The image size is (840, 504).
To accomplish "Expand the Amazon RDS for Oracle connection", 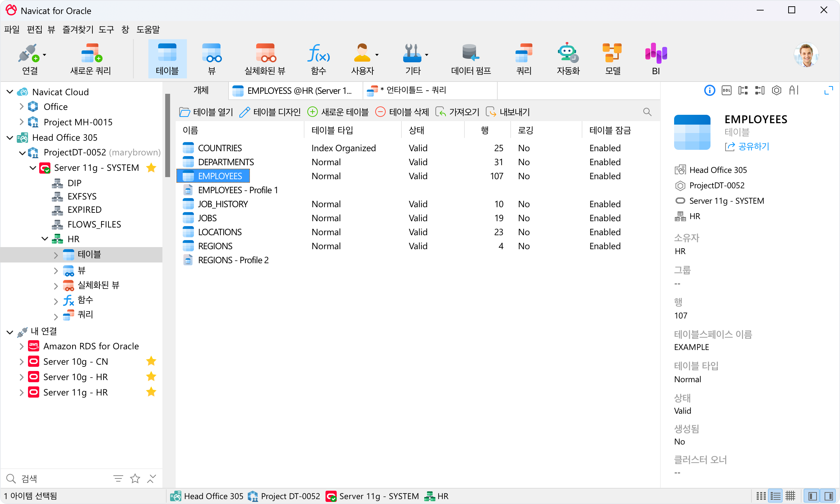I will (x=21, y=346).
